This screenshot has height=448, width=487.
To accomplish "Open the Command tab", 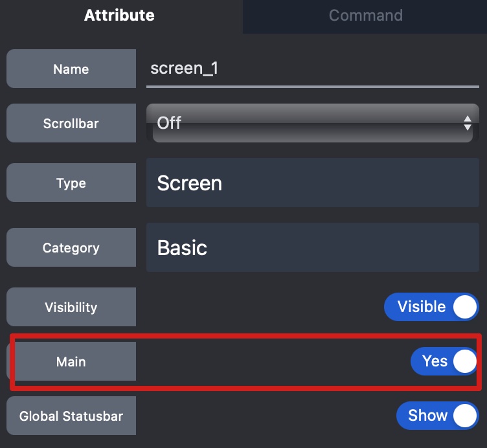I will (365, 16).
